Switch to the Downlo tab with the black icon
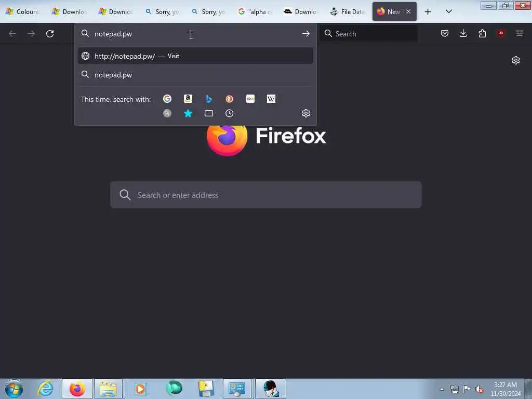 point(301,12)
